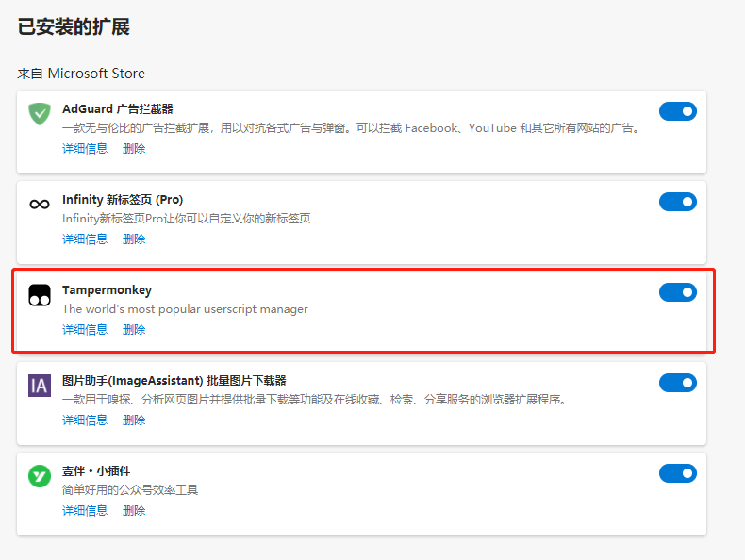The image size is (745, 560).
Task: Toggle the Tampermonkey extension switch
Action: (677, 292)
